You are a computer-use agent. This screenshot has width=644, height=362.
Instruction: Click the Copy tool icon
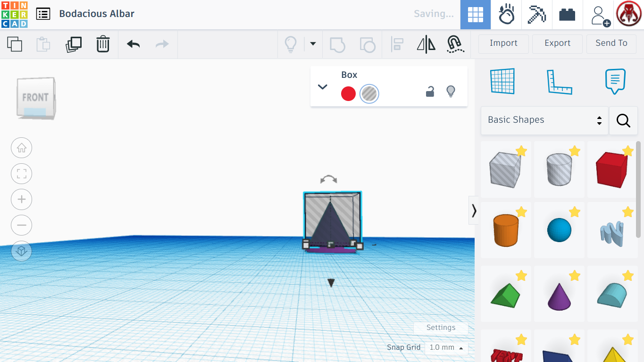click(x=15, y=44)
